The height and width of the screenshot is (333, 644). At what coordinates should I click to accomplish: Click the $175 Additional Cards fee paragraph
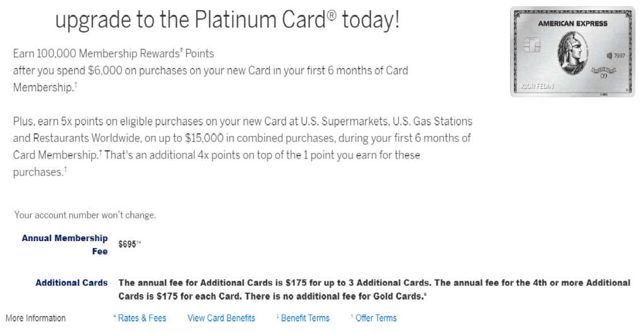(x=374, y=290)
